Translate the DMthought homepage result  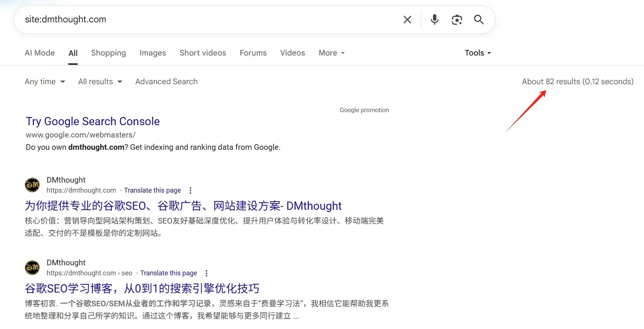click(x=152, y=190)
